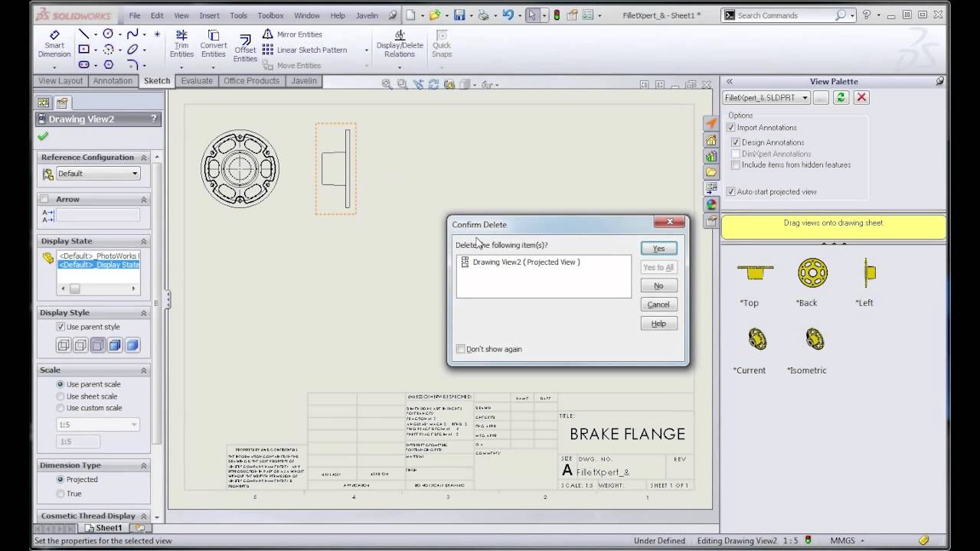Open the Toolbox menu
The height and width of the screenshot is (551, 980).
point(270,15)
